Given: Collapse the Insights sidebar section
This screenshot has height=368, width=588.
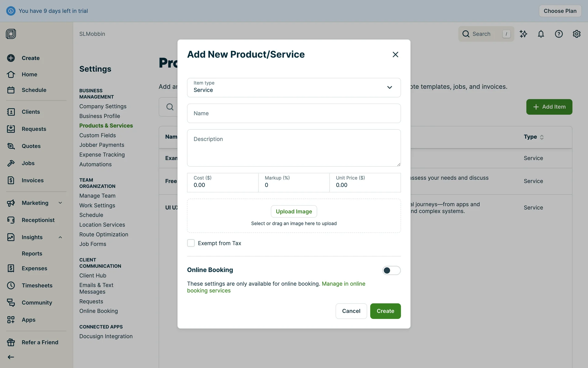Looking at the screenshot, I should coord(60,237).
